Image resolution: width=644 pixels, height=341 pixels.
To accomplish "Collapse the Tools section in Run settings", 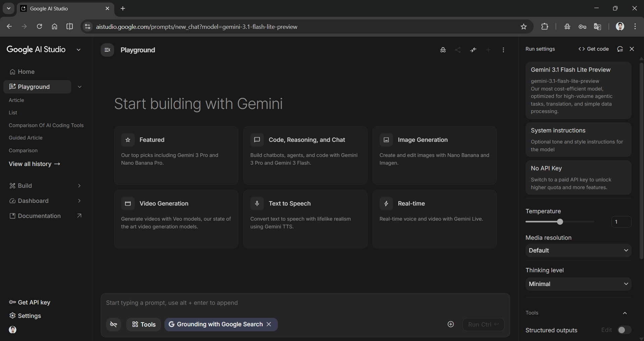I will 625,313.
